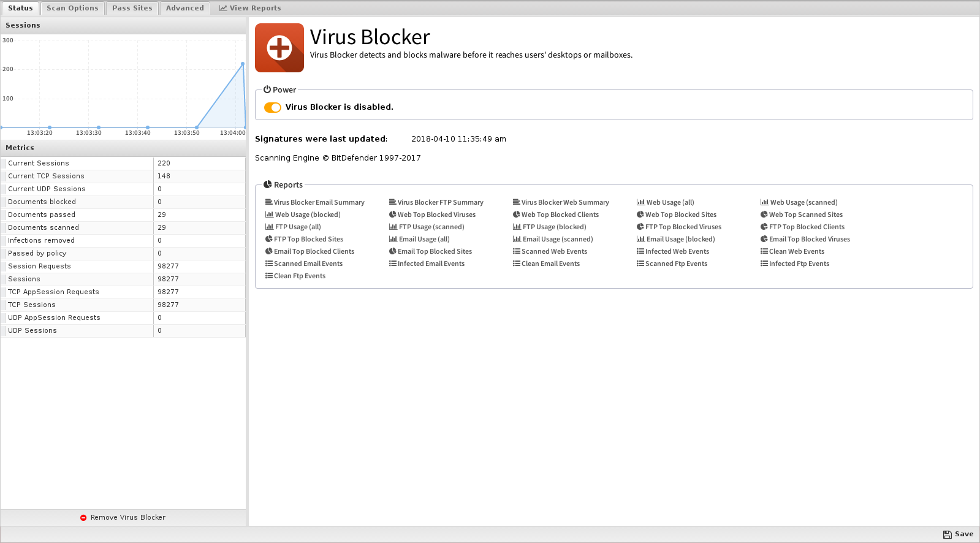Open the Pass Sites tab

point(132,8)
